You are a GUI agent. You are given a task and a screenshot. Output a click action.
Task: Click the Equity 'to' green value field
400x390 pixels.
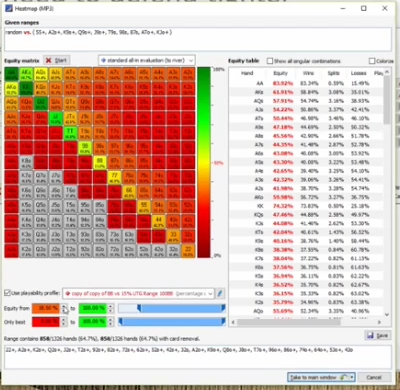tap(93, 309)
